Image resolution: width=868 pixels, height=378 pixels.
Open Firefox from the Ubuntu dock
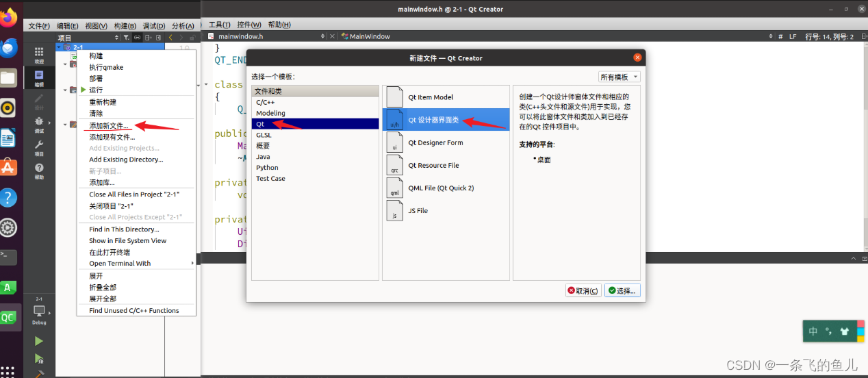pyautogui.click(x=8, y=16)
